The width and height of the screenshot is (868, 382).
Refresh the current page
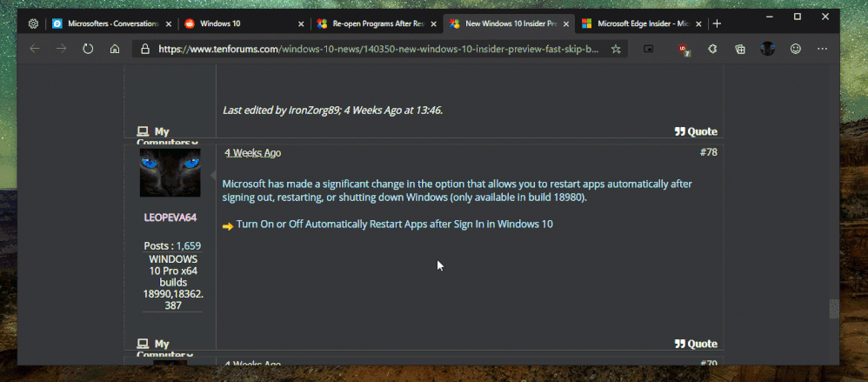pyautogui.click(x=88, y=49)
